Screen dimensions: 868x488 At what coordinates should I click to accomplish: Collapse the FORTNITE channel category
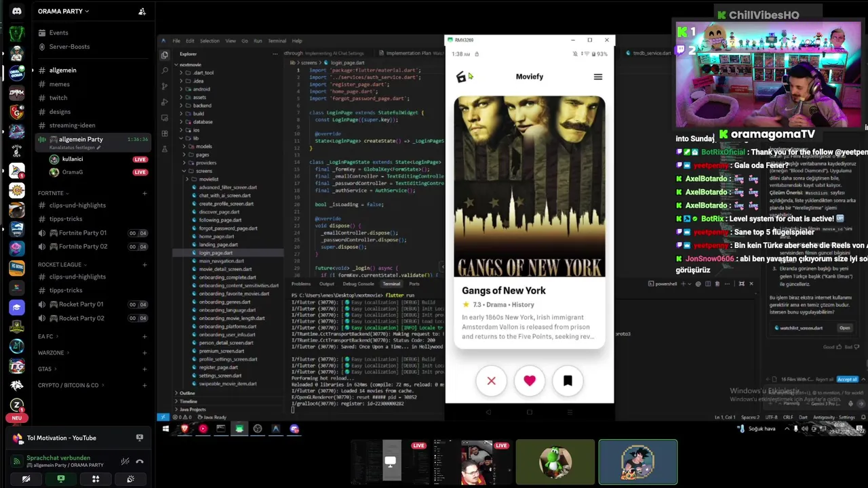tap(54, 193)
